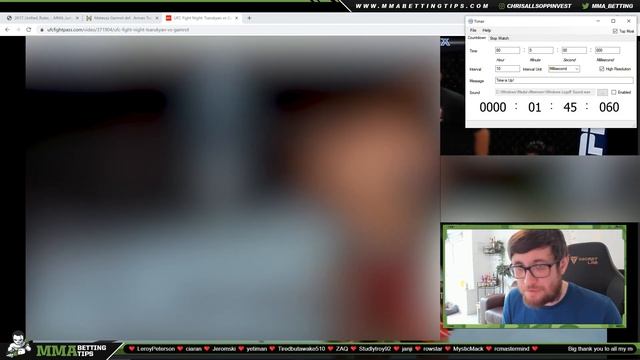Viewport: 640px width, 360px height.
Task: Switch to the Stop Watch tab
Action: [499, 38]
